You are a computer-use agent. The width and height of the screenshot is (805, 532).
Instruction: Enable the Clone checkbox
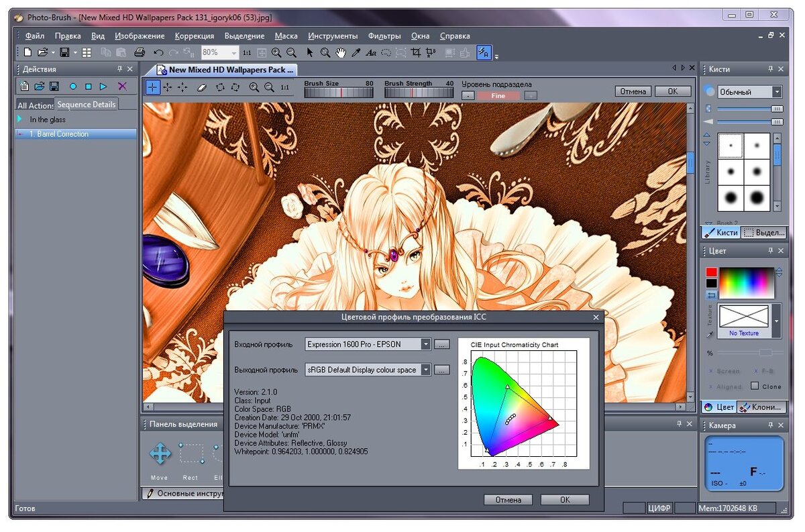tap(755, 386)
